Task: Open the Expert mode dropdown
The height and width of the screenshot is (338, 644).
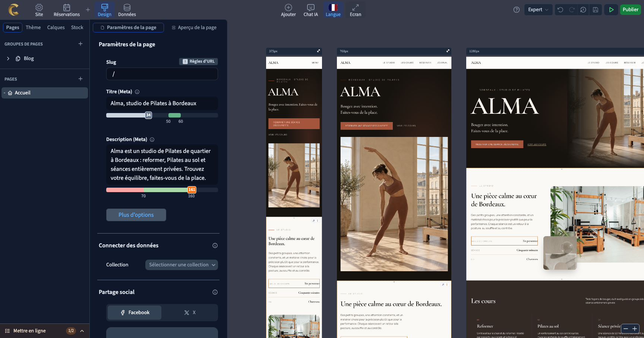Action: (538, 10)
